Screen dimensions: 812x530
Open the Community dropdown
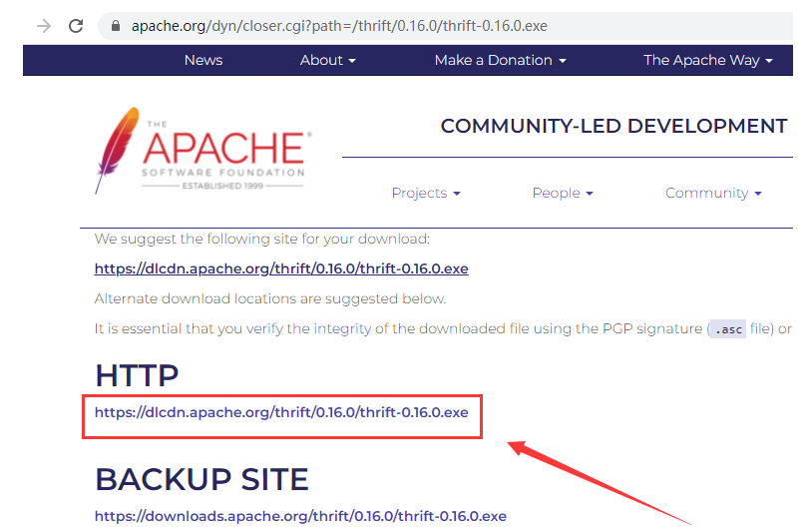(x=713, y=193)
